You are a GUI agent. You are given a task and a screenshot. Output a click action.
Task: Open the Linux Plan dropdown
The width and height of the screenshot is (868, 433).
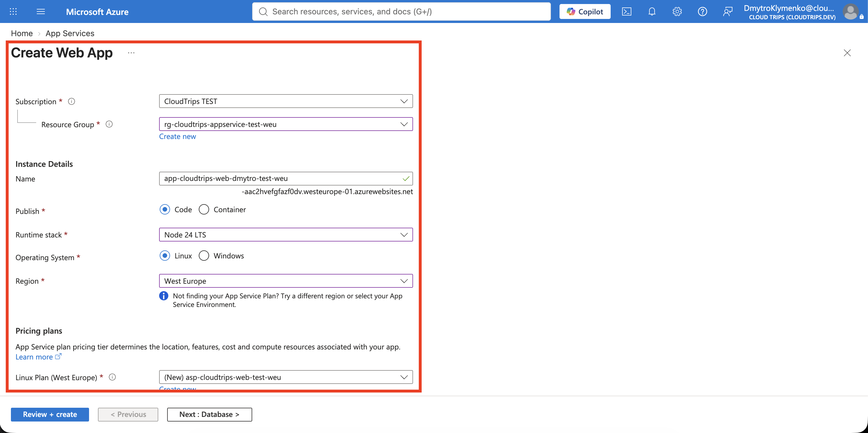286,377
